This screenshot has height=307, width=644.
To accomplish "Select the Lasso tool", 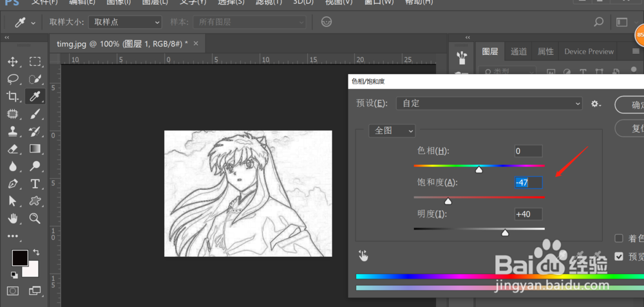I will pos(13,79).
